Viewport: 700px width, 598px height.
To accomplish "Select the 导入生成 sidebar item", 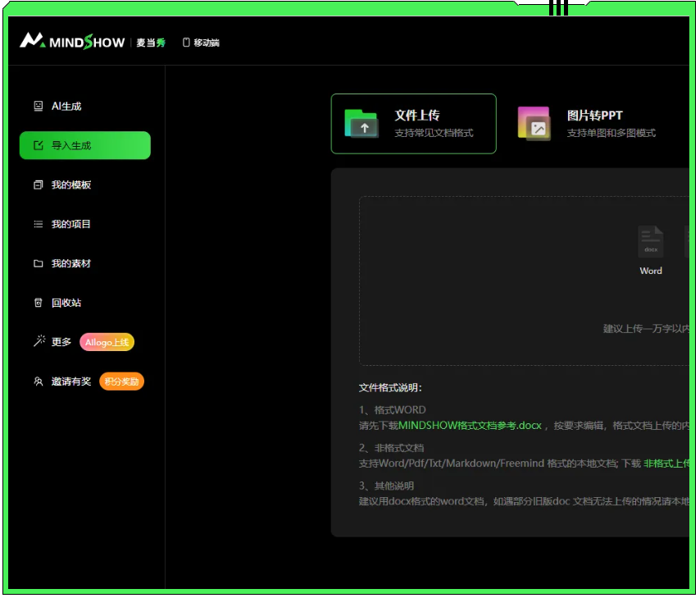I will pos(84,145).
